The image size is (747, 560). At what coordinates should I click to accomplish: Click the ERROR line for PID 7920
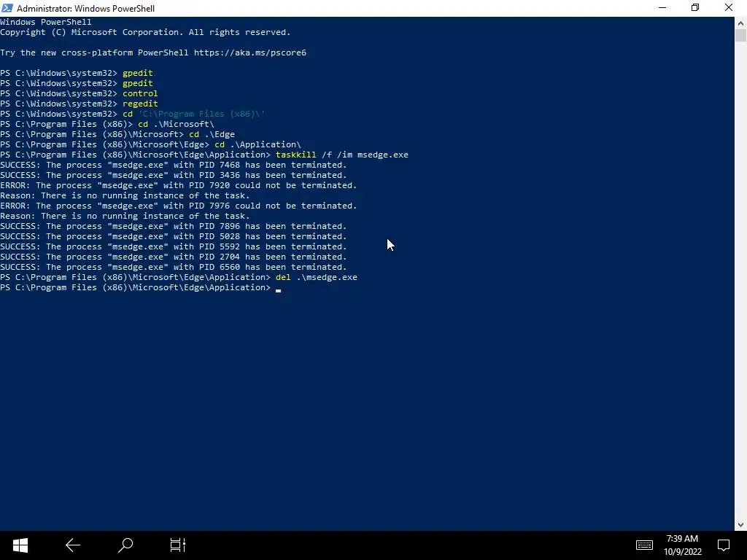point(179,185)
